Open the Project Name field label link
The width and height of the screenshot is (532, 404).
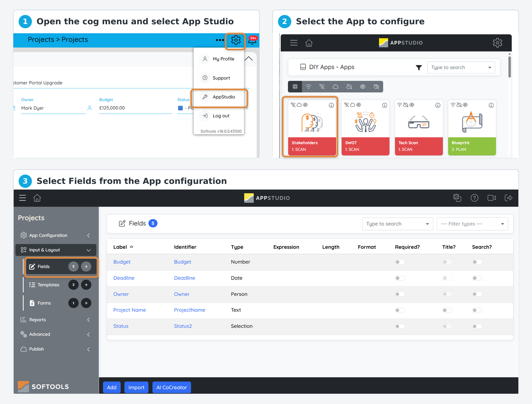[130, 310]
